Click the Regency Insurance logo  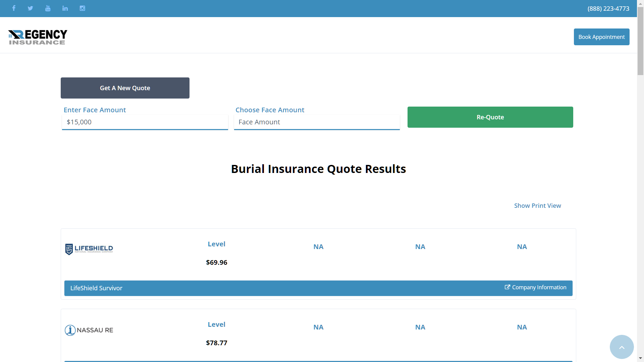pyautogui.click(x=38, y=37)
